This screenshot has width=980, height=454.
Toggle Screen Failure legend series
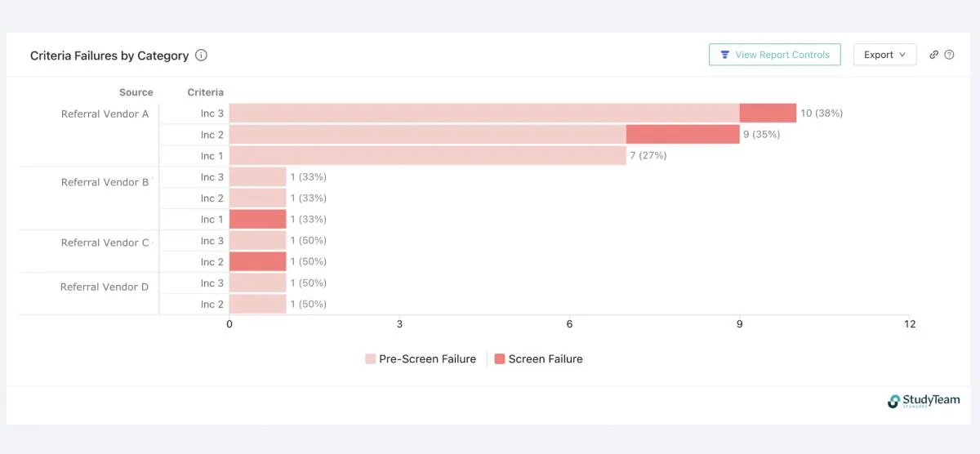coord(546,359)
